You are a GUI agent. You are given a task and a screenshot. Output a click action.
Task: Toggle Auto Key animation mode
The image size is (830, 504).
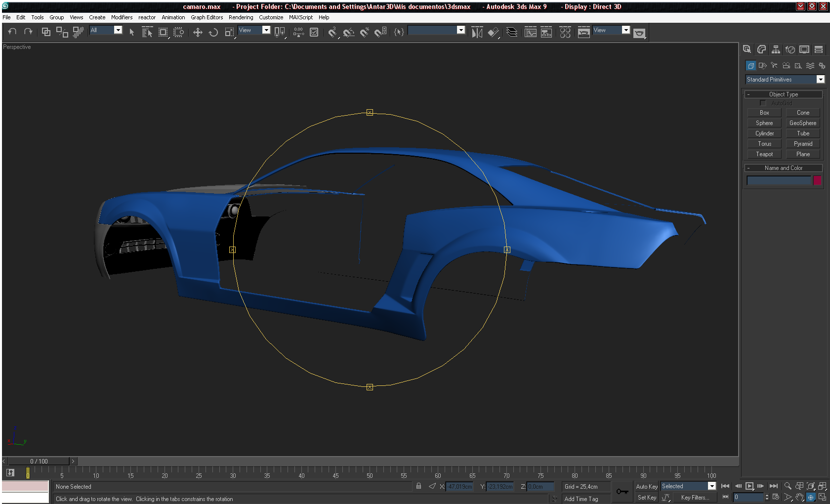tap(646, 487)
